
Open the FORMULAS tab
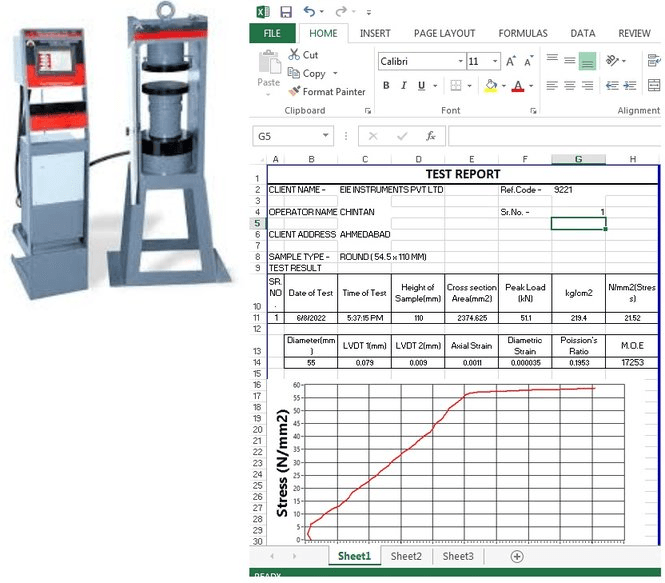pos(523,33)
